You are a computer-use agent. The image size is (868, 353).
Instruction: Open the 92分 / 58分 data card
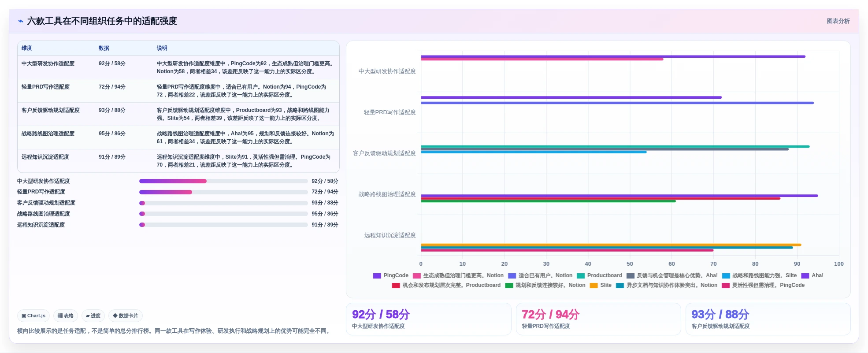pos(428,319)
